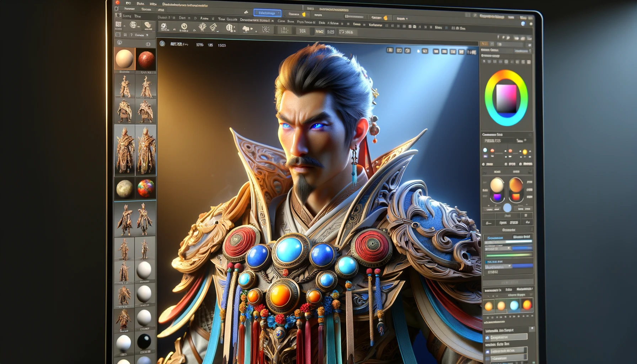Select the red-orange sphere swatch in the lower right panel

point(527,305)
